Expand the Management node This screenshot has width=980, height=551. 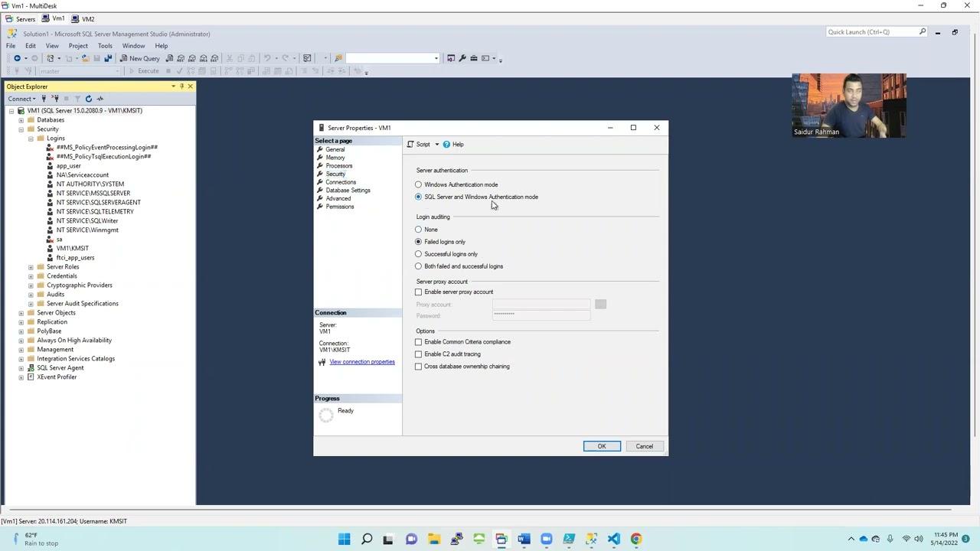(21, 350)
